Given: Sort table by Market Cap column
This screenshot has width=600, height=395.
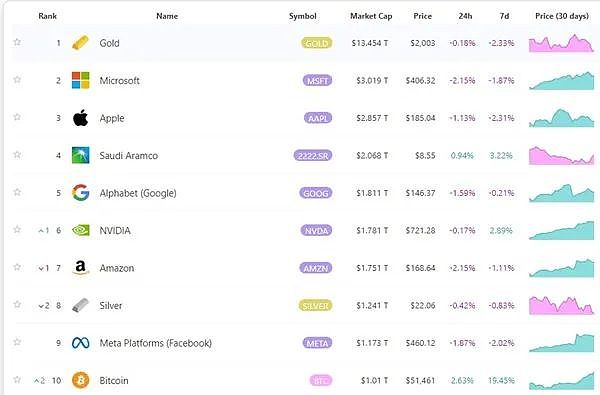Looking at the screenshot, I should click(371, 16).
